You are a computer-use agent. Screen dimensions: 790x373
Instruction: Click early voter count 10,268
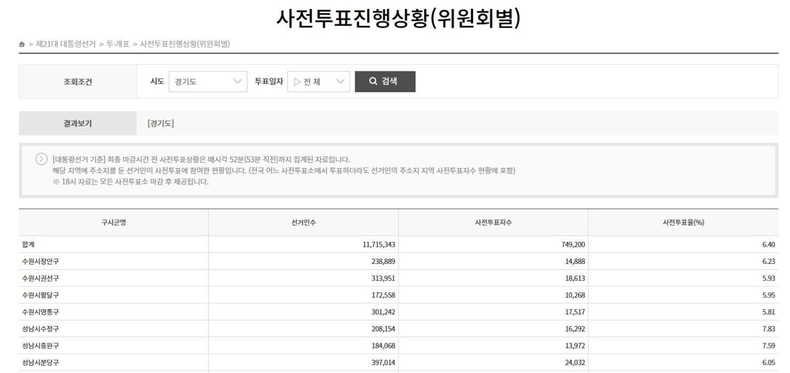[x=575, y=295]
